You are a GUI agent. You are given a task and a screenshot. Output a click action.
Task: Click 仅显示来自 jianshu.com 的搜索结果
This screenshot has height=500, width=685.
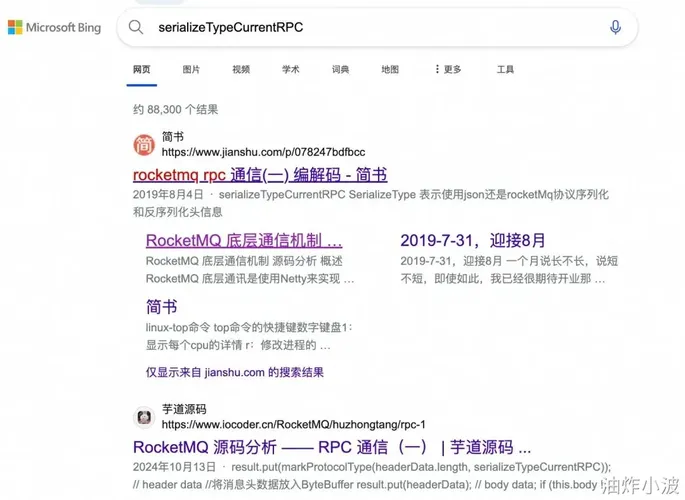coord(235,372)
